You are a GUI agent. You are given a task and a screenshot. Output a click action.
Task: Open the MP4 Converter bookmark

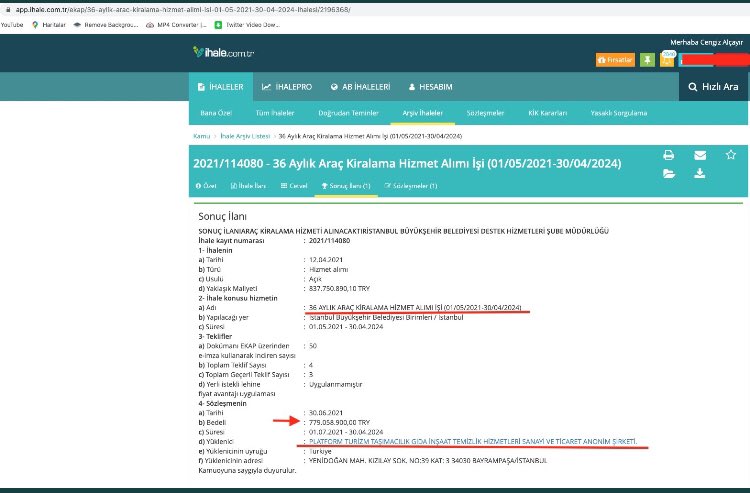[176, 25]
